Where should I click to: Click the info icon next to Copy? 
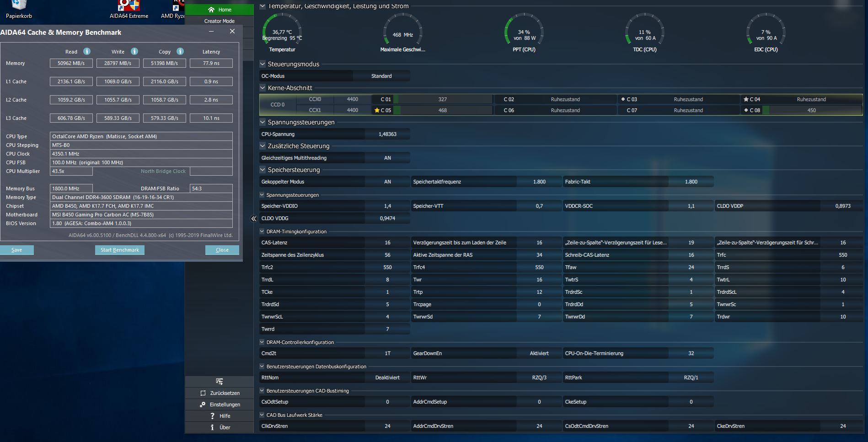180,51
